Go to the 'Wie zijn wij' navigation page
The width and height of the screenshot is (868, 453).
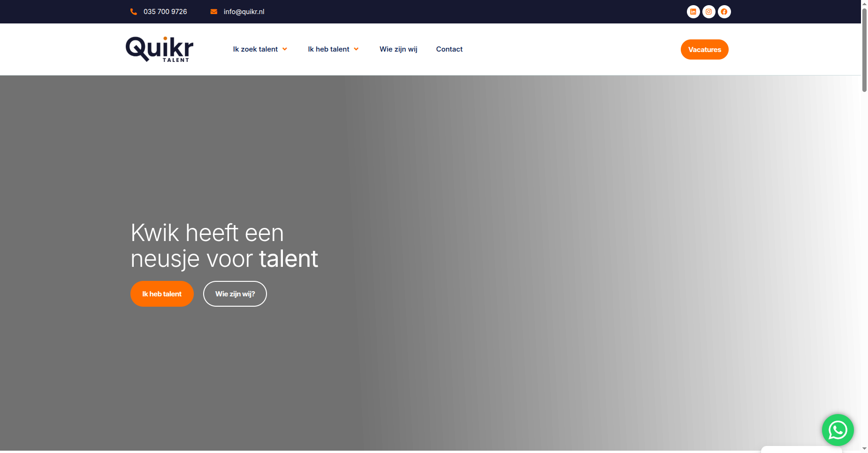point(398,49)
